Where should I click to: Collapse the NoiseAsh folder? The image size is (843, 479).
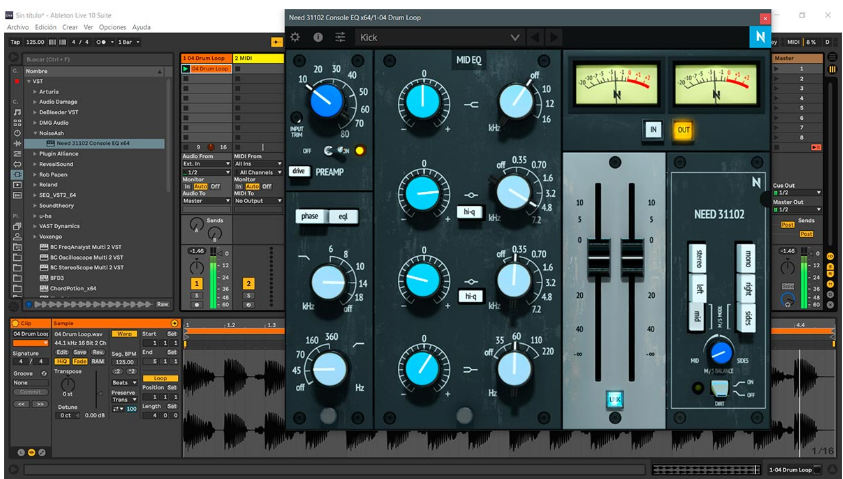pyautogui.click(x=35, y=133)
